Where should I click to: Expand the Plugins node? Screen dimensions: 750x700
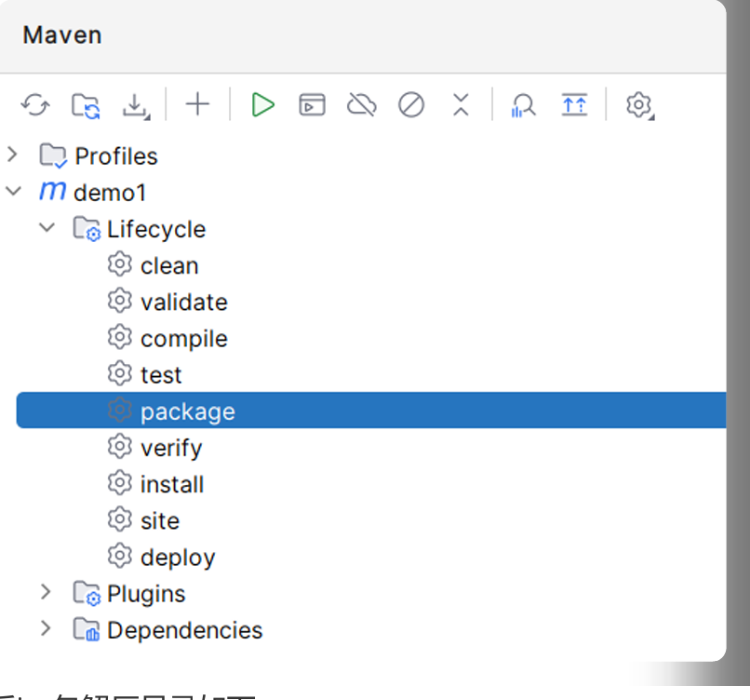46,592
